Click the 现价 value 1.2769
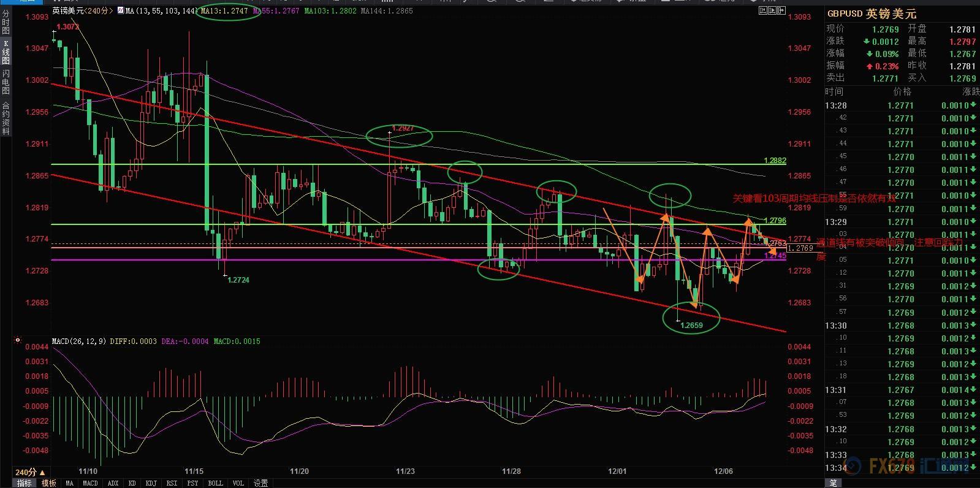The image size is (980, 488). pyautogui.click(x=886, y=29)
